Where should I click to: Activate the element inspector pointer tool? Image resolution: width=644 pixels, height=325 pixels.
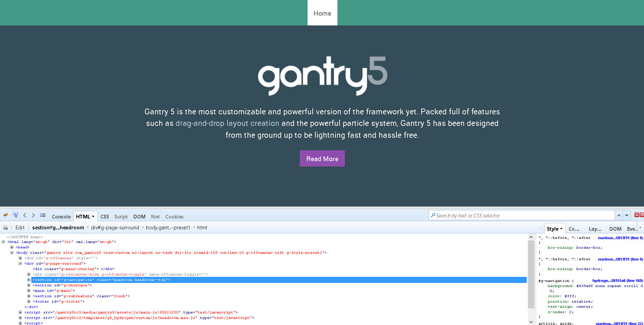tap(15, 215)
